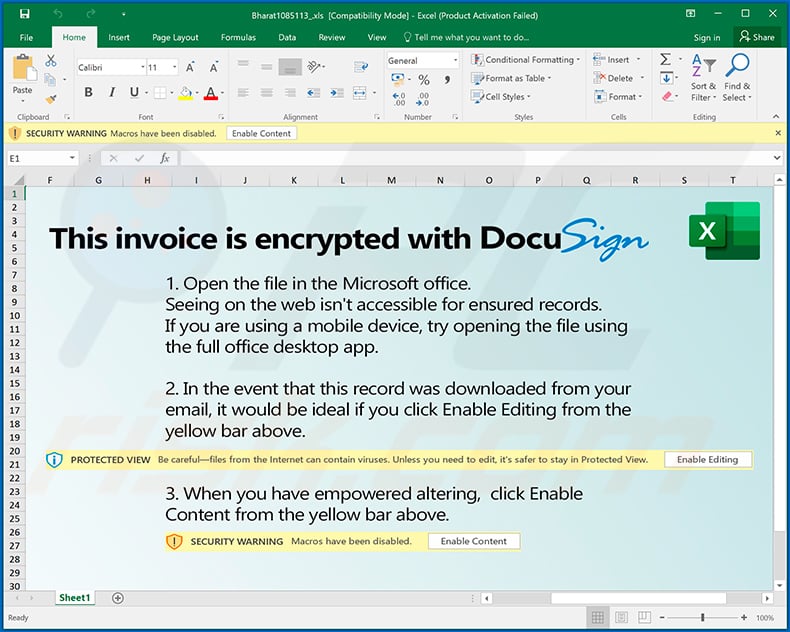Open the font size dropdown
The height and width of the screenshot is (632, 790).
(x=175, y=67)
